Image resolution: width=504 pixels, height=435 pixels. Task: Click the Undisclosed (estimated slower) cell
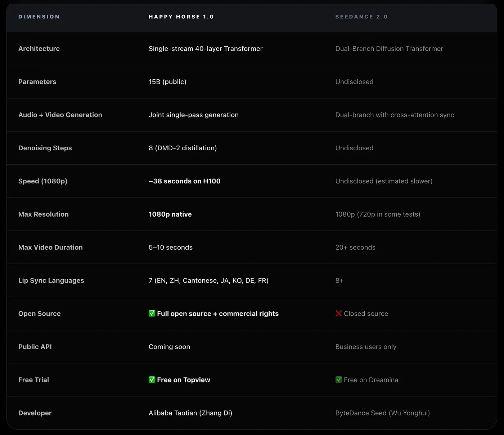coord(384,181)
